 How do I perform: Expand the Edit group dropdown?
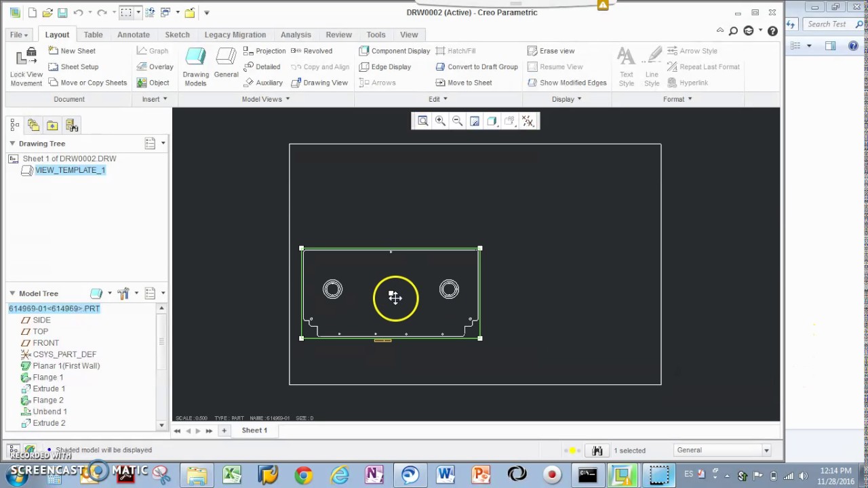point(438,99)
